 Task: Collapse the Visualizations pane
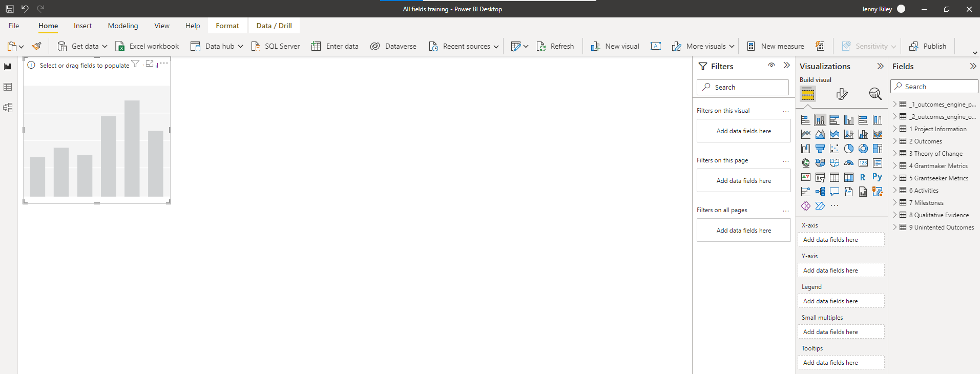click(x=880, y=66)
